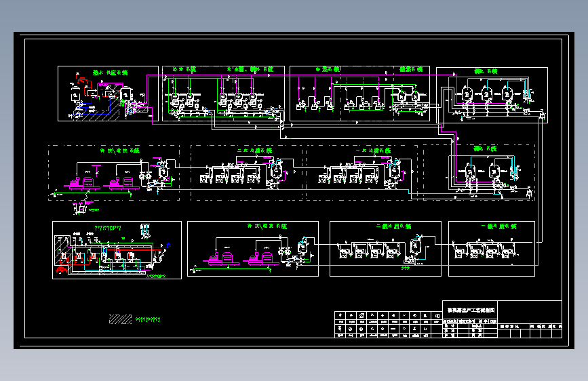This screenshot has width=588, height=381.
Task: Click the red equipment symbol at the CIP box's lower-left
Action: click(x=62, y=269)
